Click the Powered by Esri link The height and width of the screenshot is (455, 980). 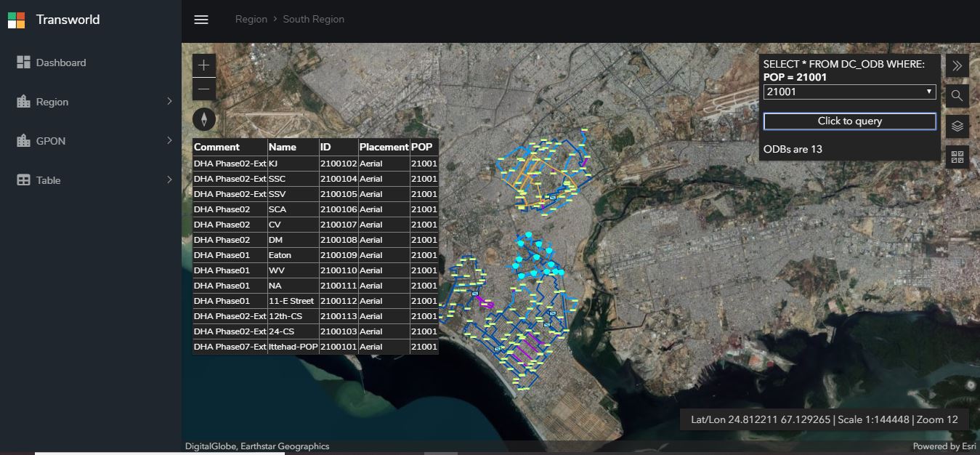point(944,446)
